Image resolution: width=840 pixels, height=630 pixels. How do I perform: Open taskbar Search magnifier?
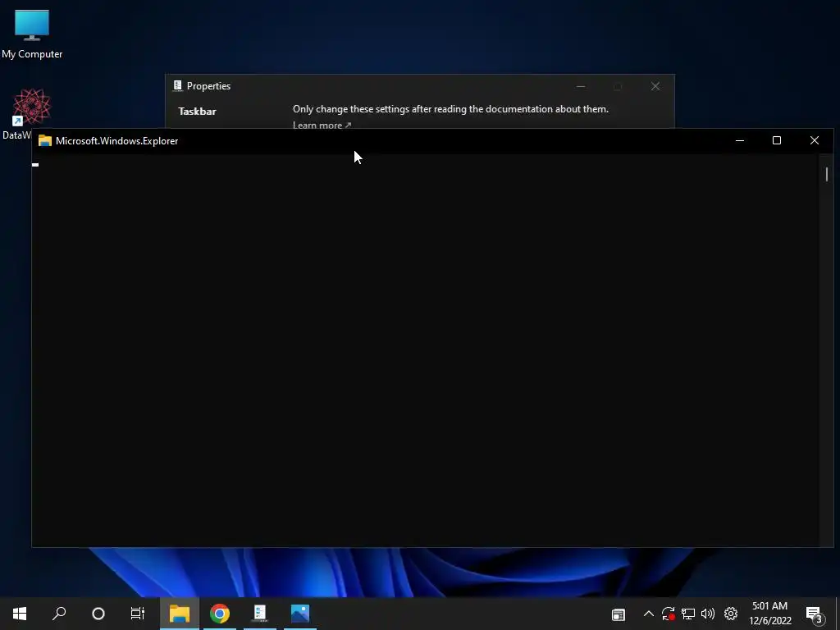click(x=59, y=614)
